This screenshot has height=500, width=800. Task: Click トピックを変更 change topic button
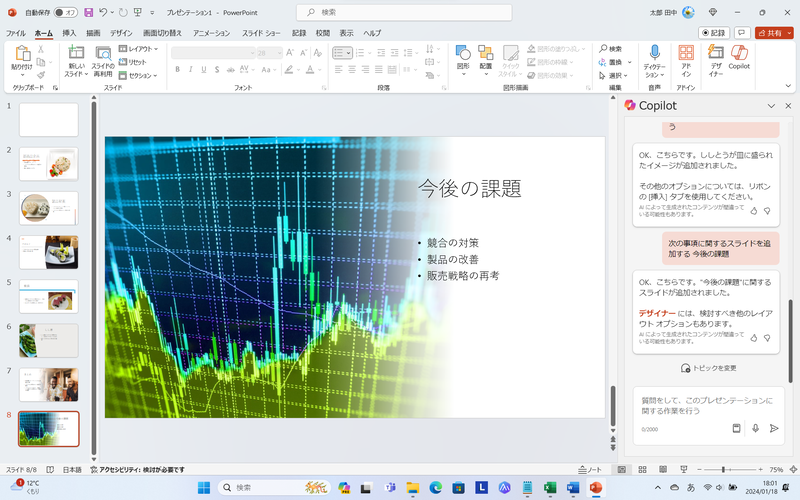click(x=709, y=368)
